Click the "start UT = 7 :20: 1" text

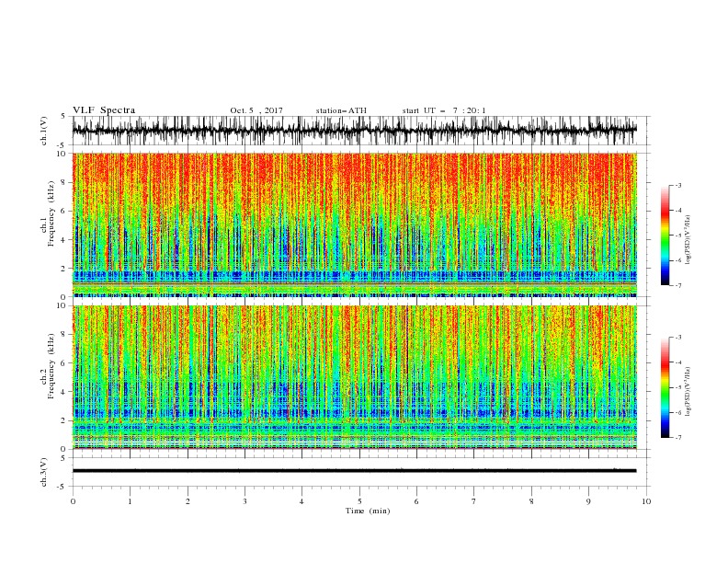click(x=444, y=110)
